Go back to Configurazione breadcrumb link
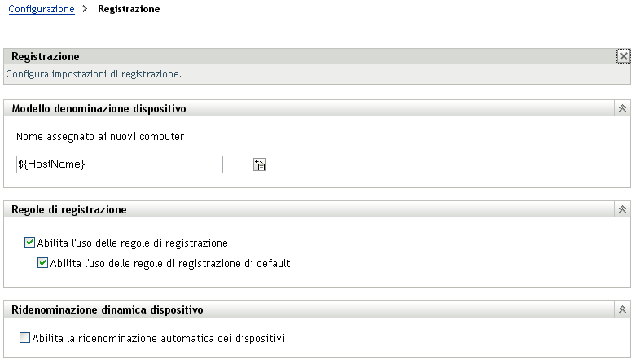 [x=41, y=9]
